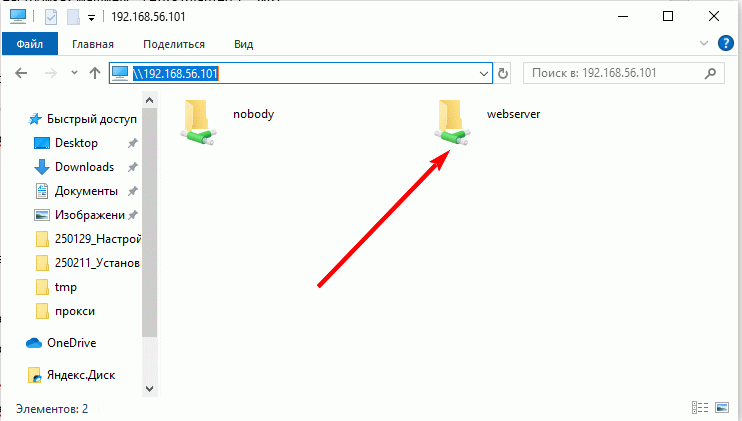This screenshot has height=421, width=742.
Task: Click the refresh button beside address bar
Action: point(503,73)
